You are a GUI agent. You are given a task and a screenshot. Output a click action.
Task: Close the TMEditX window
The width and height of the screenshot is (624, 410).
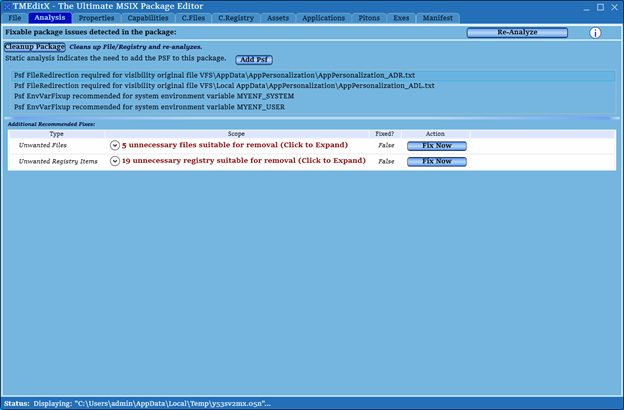[x=615, y=7]
